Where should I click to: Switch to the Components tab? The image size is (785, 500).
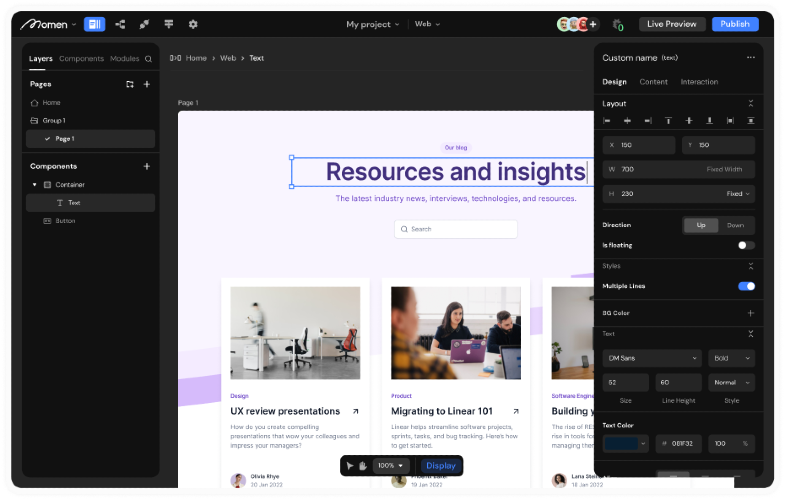82,59
